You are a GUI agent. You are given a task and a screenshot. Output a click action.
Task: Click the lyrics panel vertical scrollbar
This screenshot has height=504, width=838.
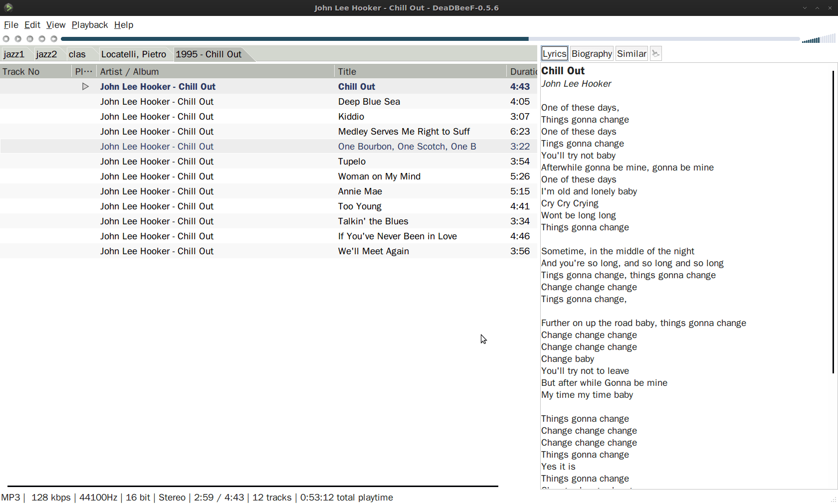tap(833, 222)
